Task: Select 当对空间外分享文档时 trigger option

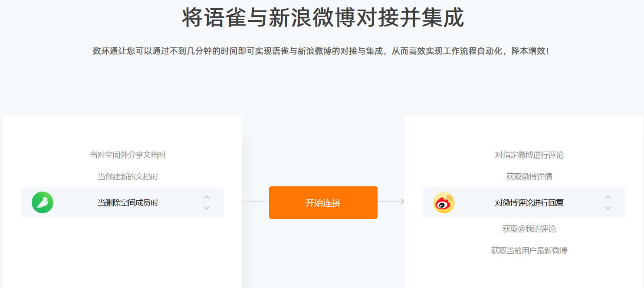Action: (x=128, y=155)
